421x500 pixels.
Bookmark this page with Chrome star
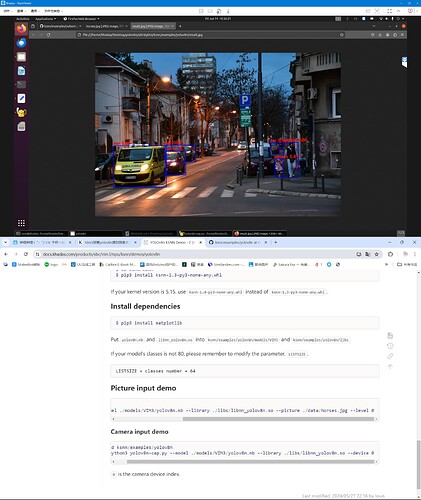[377, 254]
